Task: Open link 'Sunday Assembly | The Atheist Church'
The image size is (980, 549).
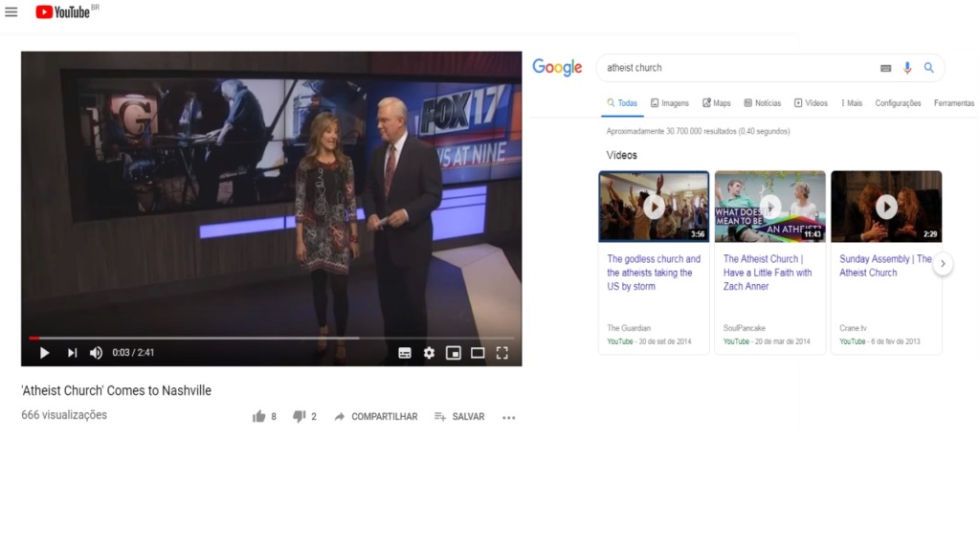Action: click(x=885, y=266)
